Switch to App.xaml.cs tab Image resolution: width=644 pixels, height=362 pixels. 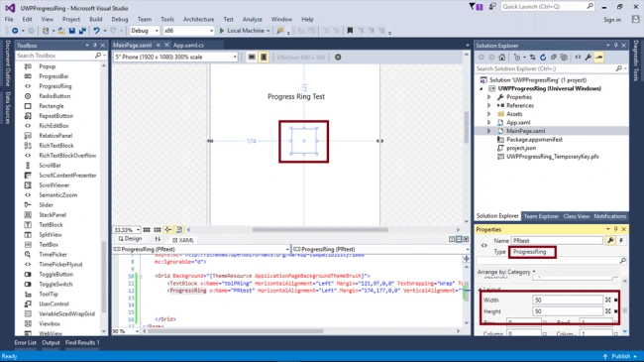tap(188, 46)
